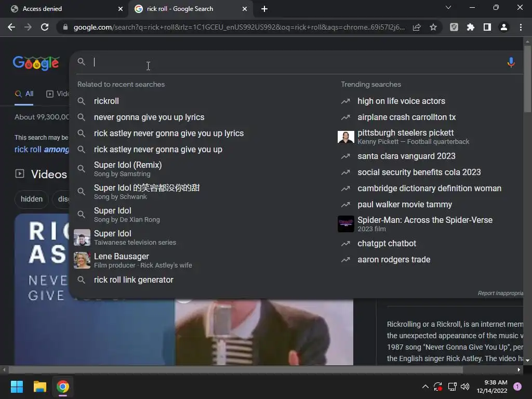Expand the tab search chevron
Screen dimensions: 532x399
point(448,7)
